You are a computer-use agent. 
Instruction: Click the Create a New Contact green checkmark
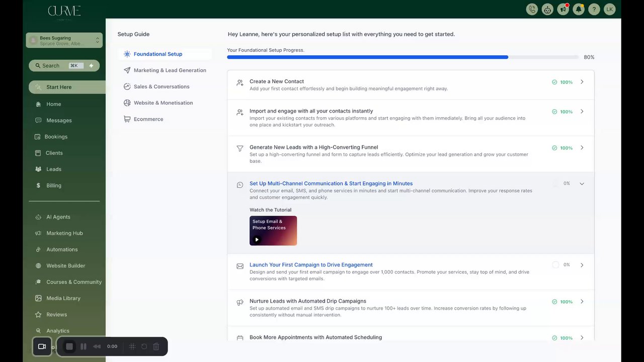click(x=554, y=82)
